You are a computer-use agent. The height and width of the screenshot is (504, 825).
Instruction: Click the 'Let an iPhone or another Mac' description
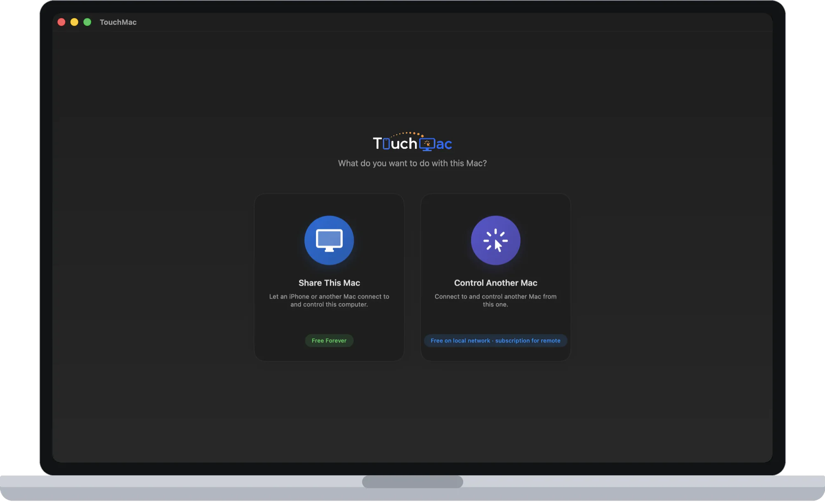click(329, 300)
